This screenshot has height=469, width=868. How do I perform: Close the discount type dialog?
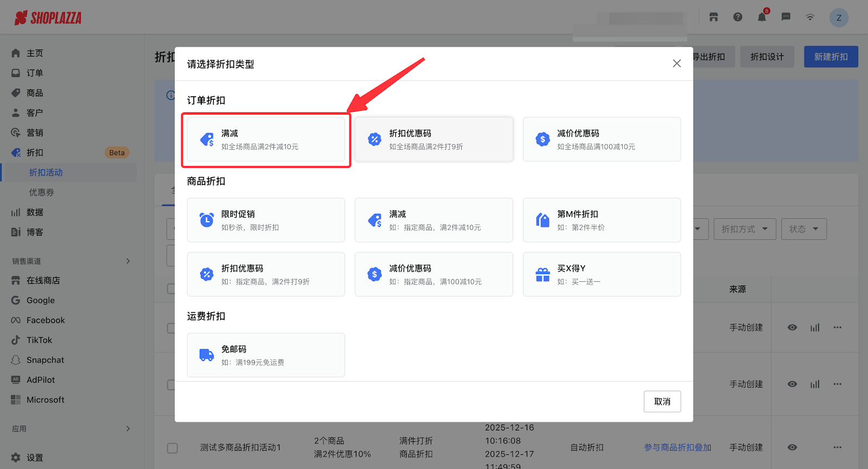click(x=676, y=64)
